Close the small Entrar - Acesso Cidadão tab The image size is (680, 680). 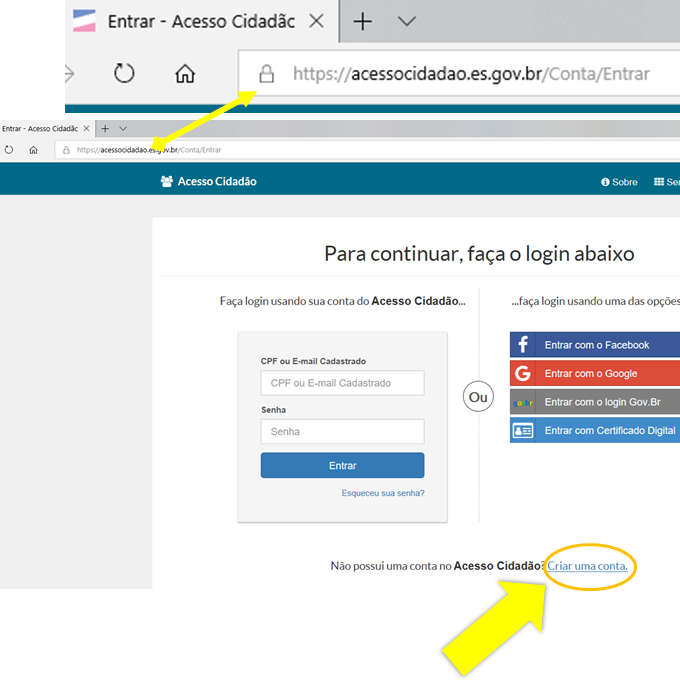pyautogui.click(x=86, y=128)
